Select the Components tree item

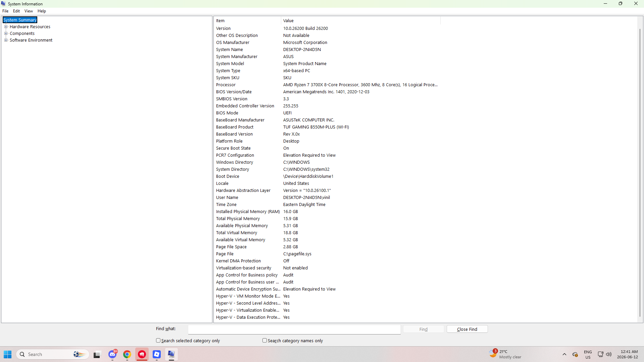click(22, 34)
